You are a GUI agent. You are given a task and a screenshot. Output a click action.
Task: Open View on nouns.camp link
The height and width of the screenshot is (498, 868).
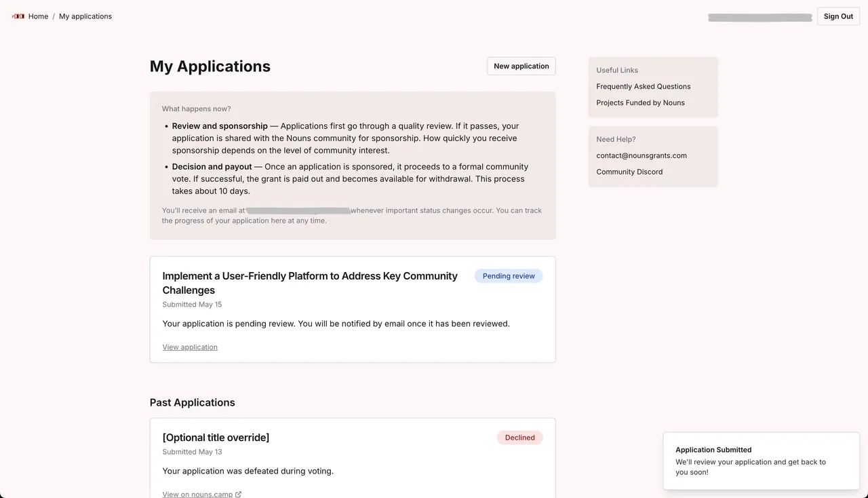197,495
